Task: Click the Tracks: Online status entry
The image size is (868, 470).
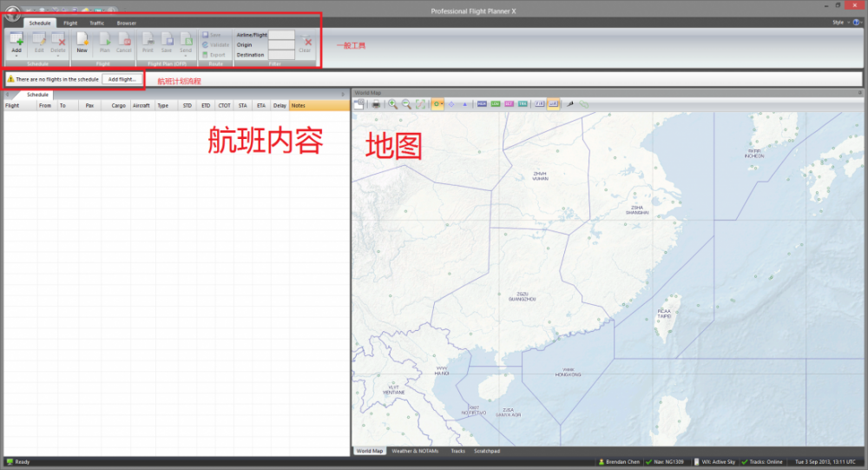Action: [x=762, y=461]
